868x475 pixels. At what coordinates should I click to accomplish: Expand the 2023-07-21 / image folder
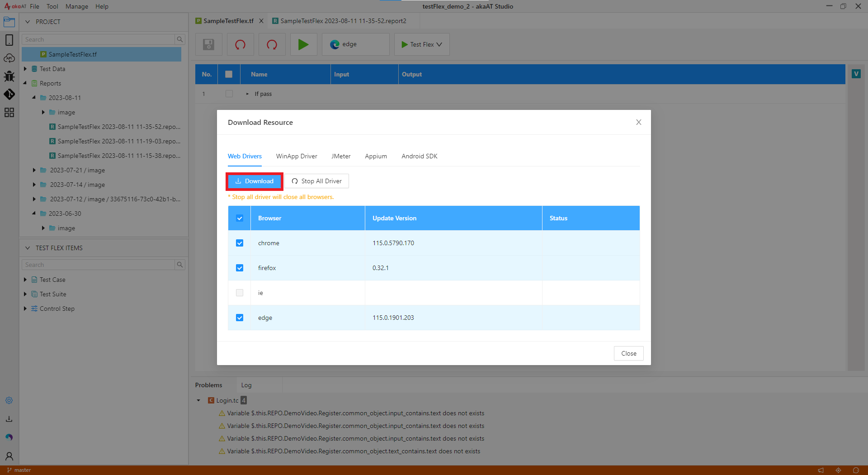[x=34, y=170]
